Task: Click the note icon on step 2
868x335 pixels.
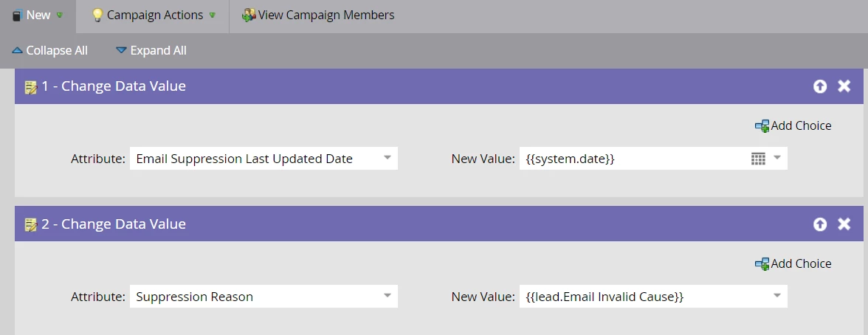Action: pos(30,224)
